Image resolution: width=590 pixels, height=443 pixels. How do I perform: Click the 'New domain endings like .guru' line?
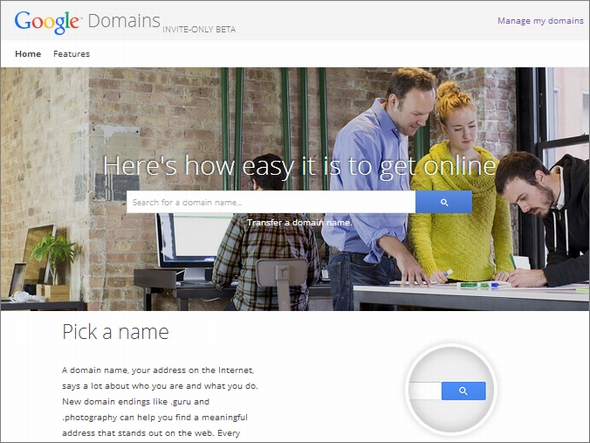click(x=136, y=402)
